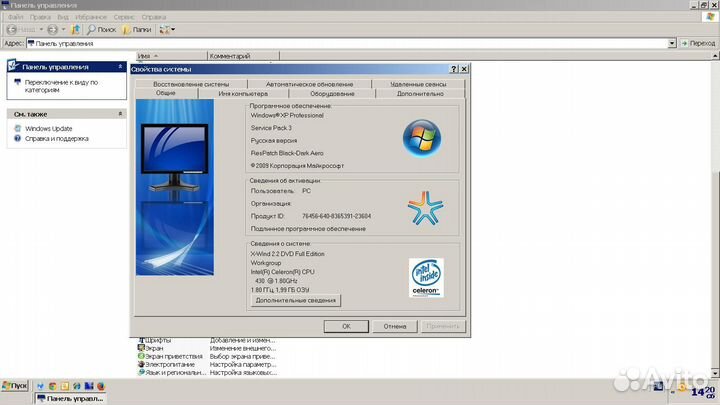Collapse the См. также sidebar section
Screen dimensions: 720x405
coord(120,114)
